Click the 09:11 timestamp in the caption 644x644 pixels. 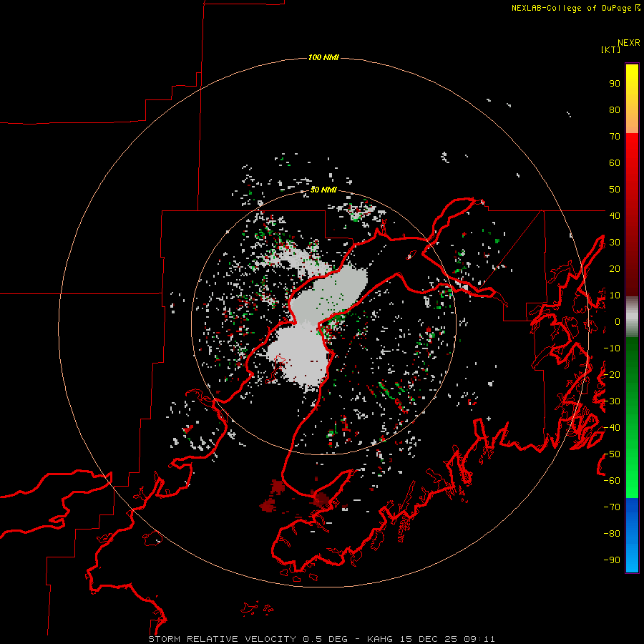(x=479, y=639)
